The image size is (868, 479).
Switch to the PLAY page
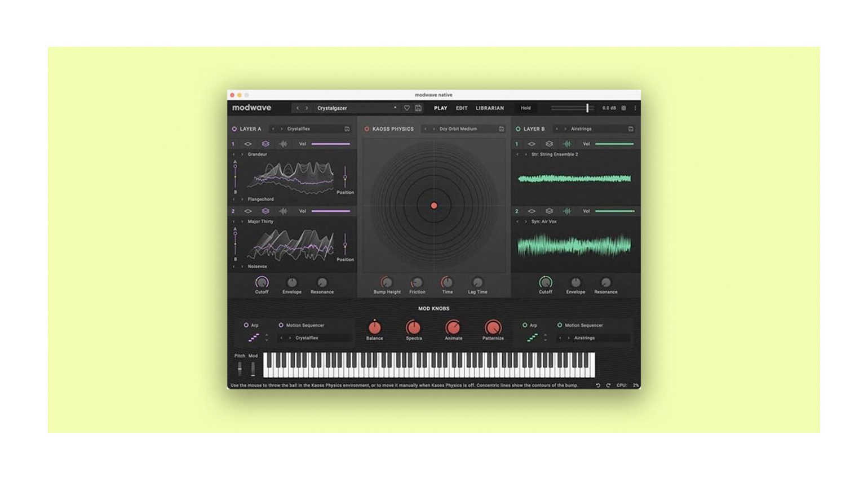pyautogui.click(x=441, y=108)
